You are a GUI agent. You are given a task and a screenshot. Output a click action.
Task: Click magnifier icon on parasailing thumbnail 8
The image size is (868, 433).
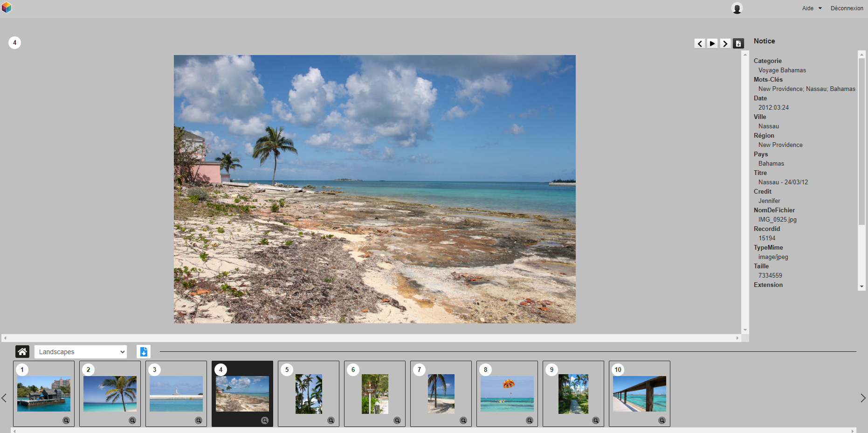[x=530, y=420]
